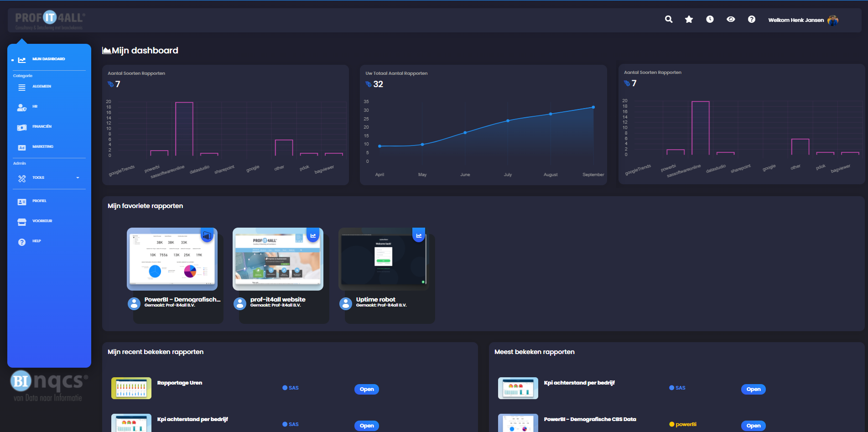
Task: Click the Profiel ID card icon
Action: 22,202
